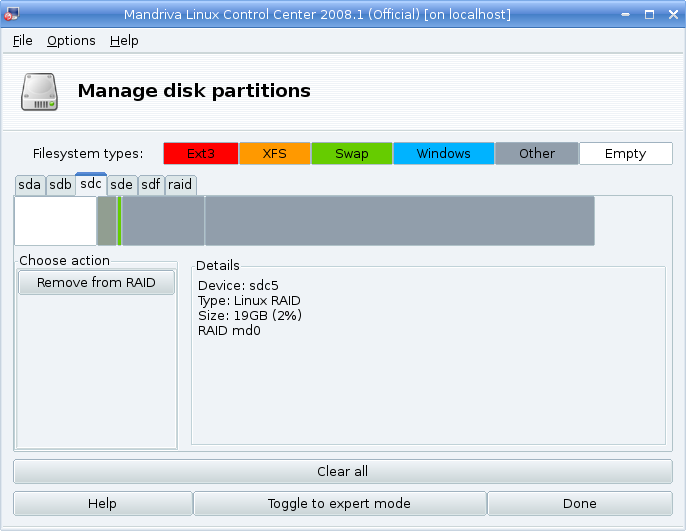Switch to the sde disk tab
Viewport: 686px width, 531px height.
point(122,185)
